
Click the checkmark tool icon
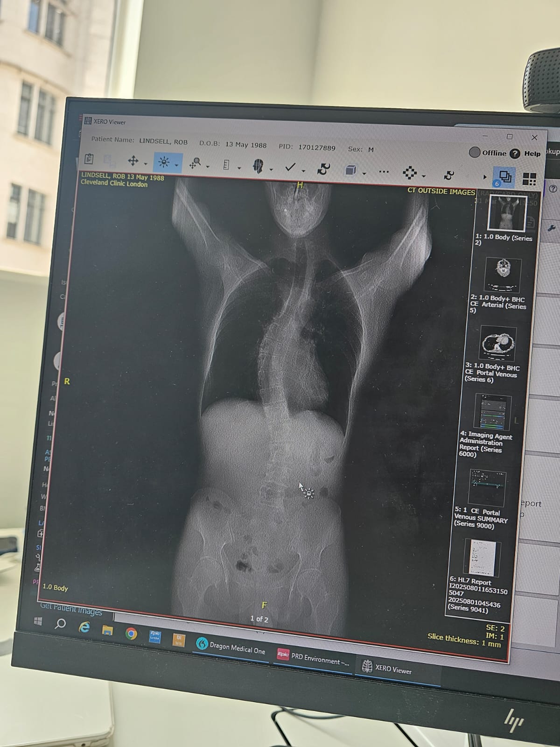pyautogui.click(x=290, y=167)
